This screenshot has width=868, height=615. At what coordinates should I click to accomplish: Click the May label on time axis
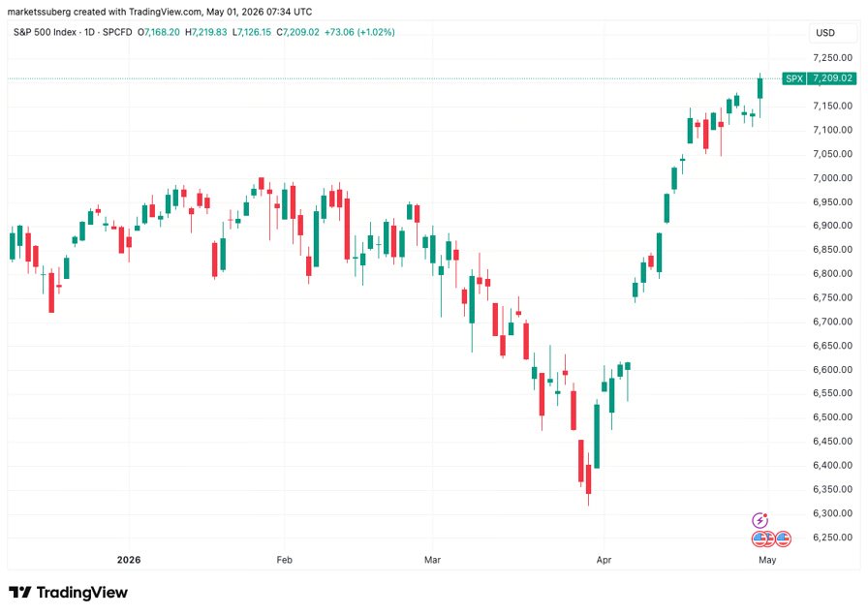coord(767,560)
